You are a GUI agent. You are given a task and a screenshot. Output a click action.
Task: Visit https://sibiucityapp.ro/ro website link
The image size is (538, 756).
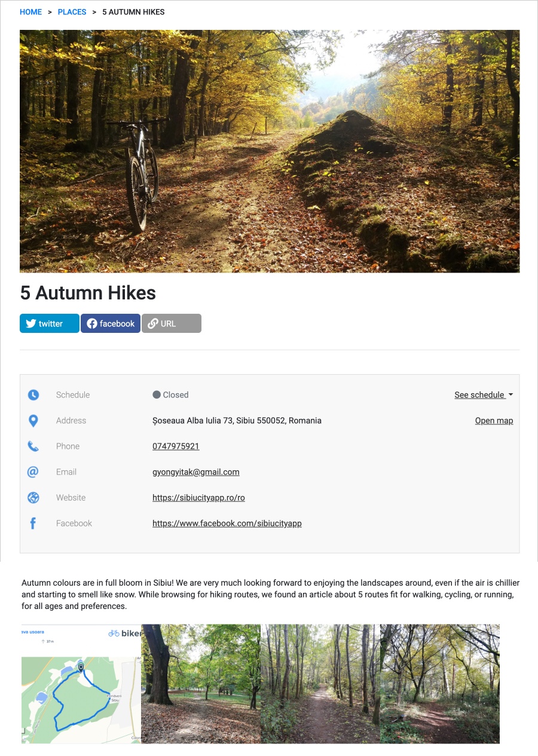(198, 498)
